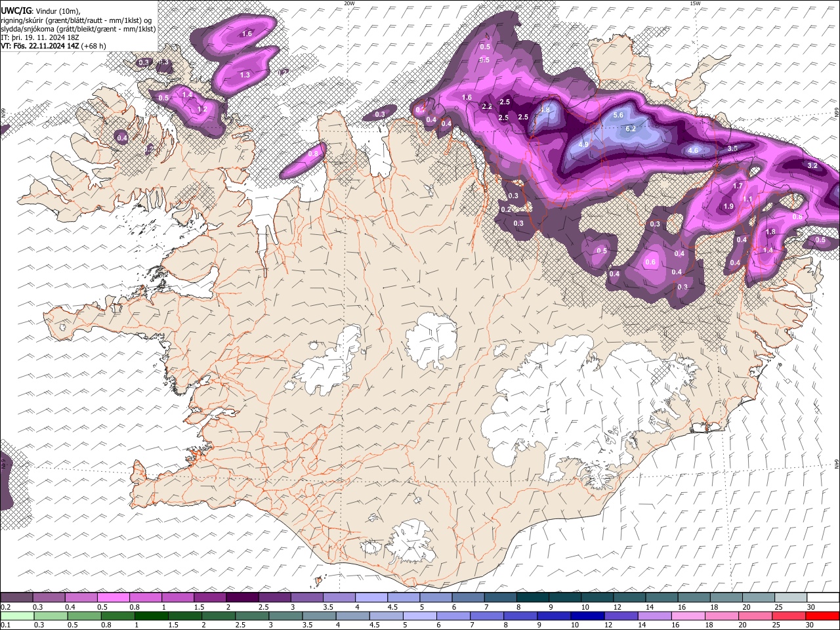Viewport: 840px width, 630px height.
Task: Click the 4.6 precipitation value
Action: point(693,150)
